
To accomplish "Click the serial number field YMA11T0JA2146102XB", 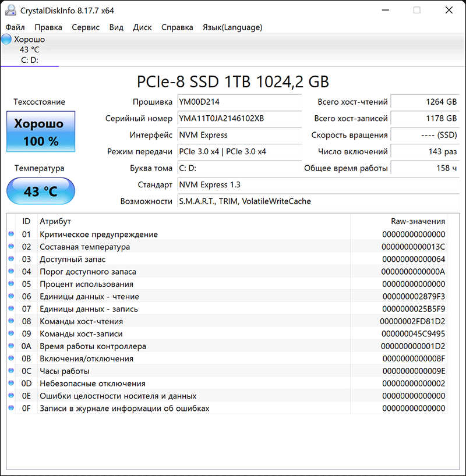I will pyautogui.click(x=239, y=118).
